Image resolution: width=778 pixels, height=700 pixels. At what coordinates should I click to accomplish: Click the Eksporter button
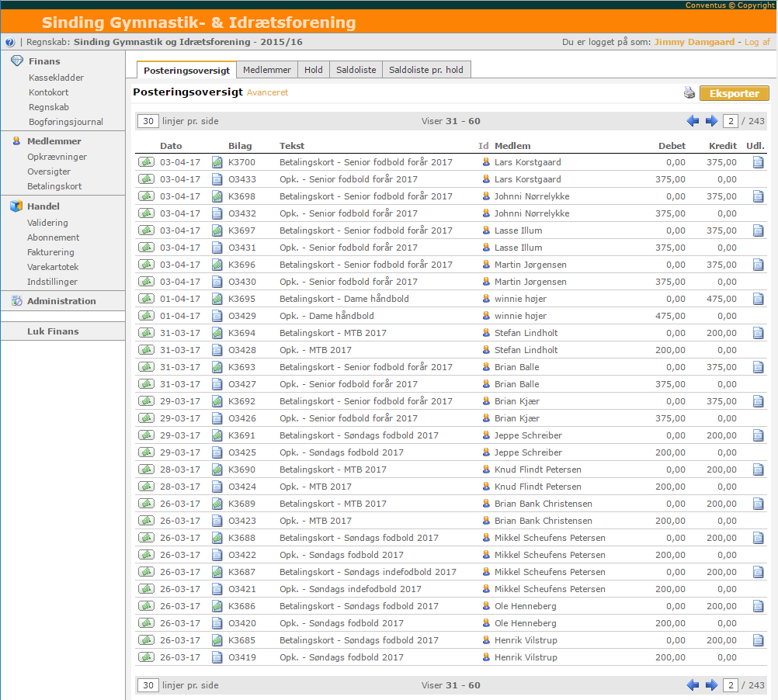735,93
